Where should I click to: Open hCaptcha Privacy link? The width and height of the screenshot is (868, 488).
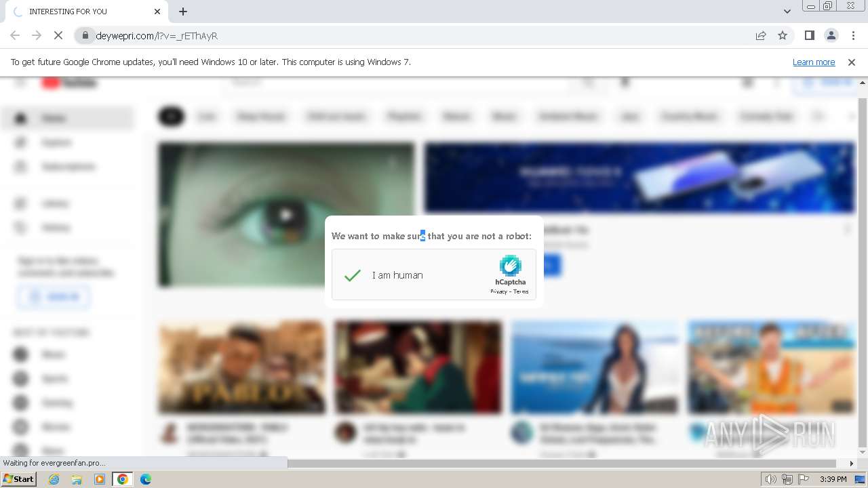coord(498,291)
